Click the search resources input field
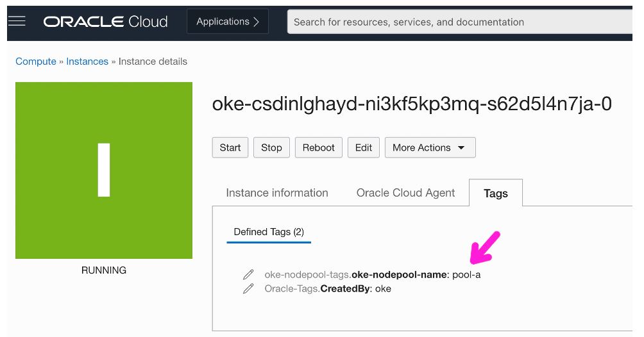644x337 pixels. click(x=460, y=22)
